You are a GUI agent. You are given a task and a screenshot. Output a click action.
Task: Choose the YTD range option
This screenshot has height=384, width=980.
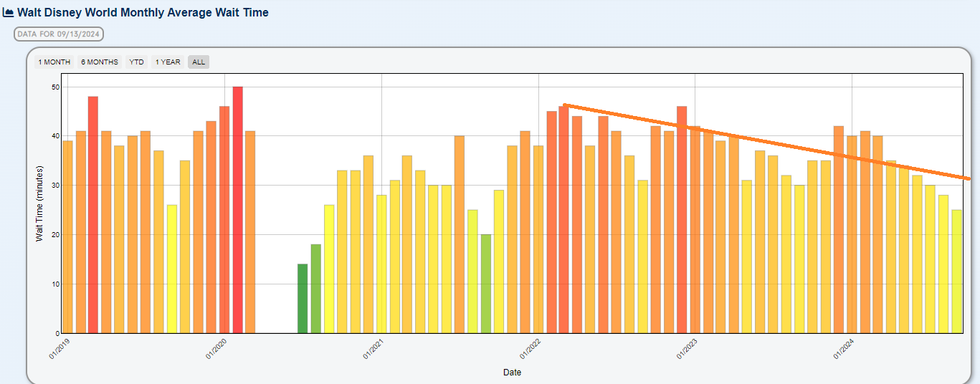[x=136, y=62]
